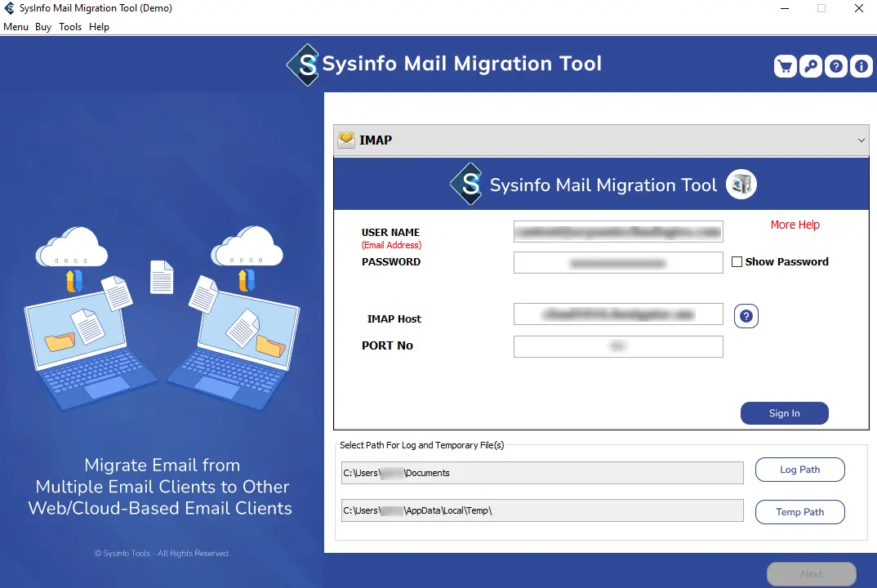The height and width of the screenshot is (588, 877).
Task: Click the app icon in title bar
Action: pyautogui.click(x=10, y=8)
